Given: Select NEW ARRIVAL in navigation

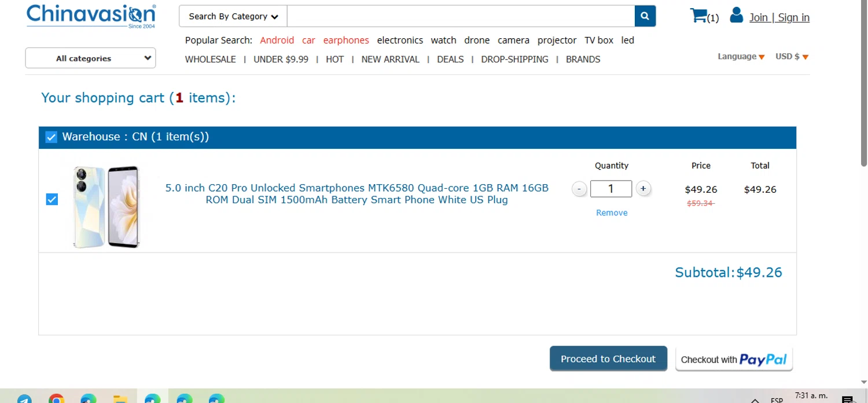Looking at the screenshot, I should pos(390,59).
